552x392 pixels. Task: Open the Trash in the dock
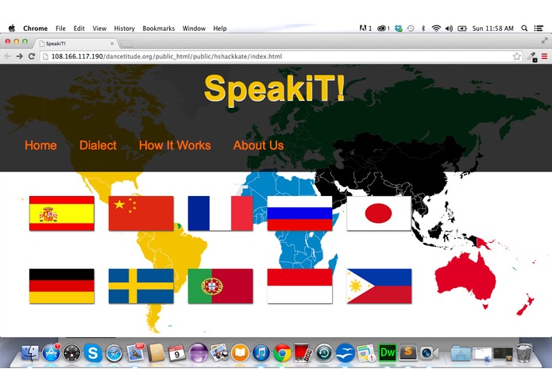(524, 352)
